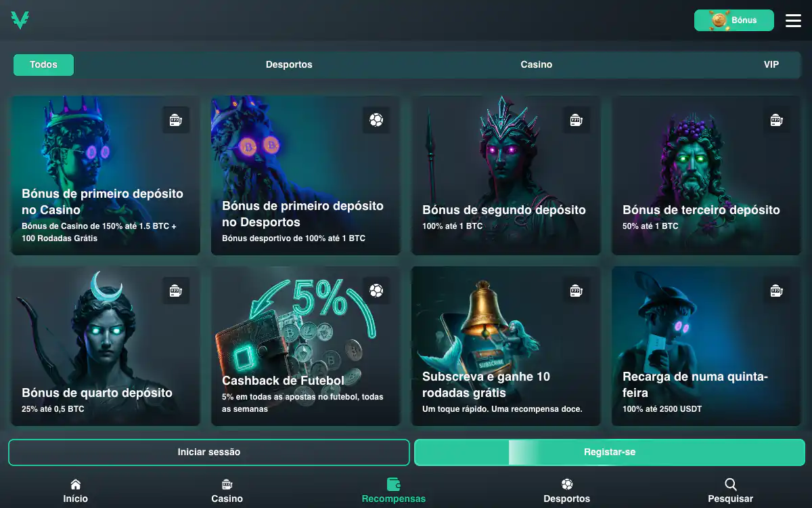Open 'Bónus de terceiro depósito' title
The height and width of the screenshot is (508, 812).
coord(701,210)
